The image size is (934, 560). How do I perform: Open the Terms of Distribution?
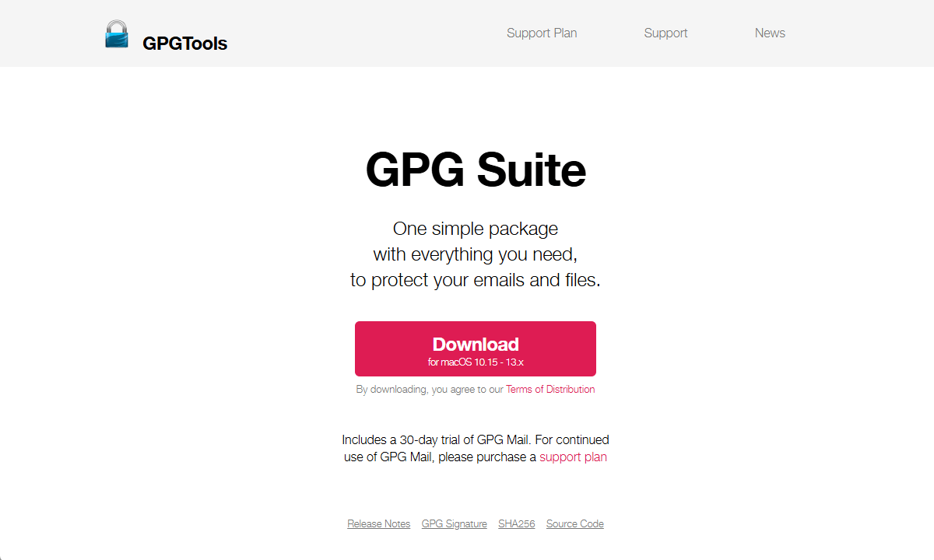tap(550, 389)
